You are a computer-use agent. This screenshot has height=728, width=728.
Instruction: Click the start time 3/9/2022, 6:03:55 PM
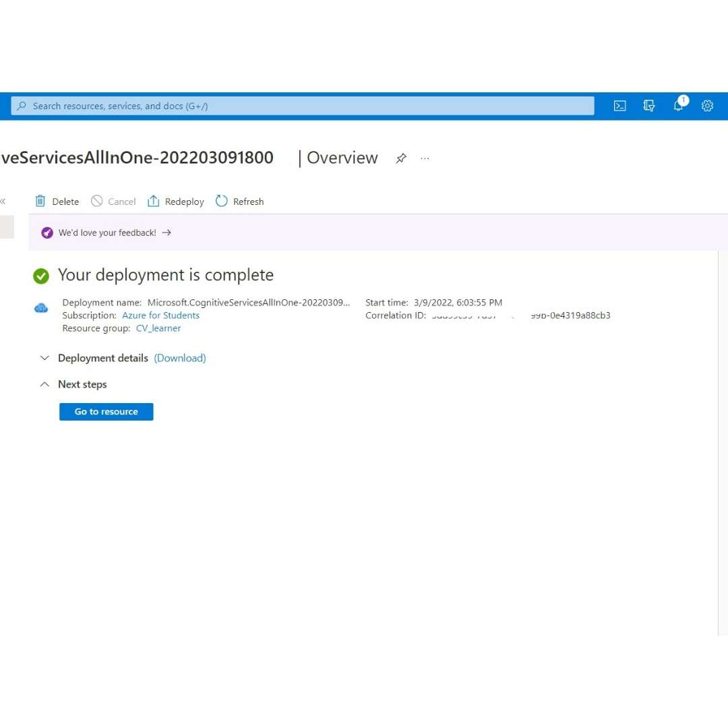click(458, 303)
